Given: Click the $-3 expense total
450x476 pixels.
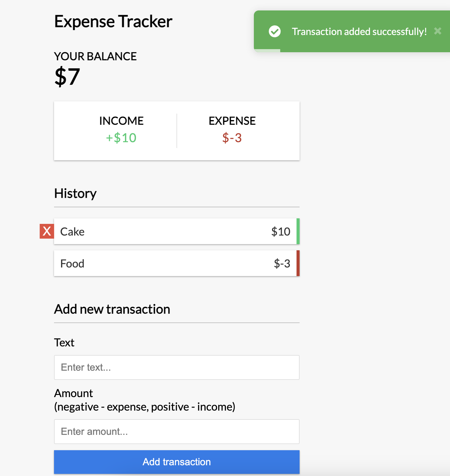Looking at the screenshot, I should click(232, 138).
